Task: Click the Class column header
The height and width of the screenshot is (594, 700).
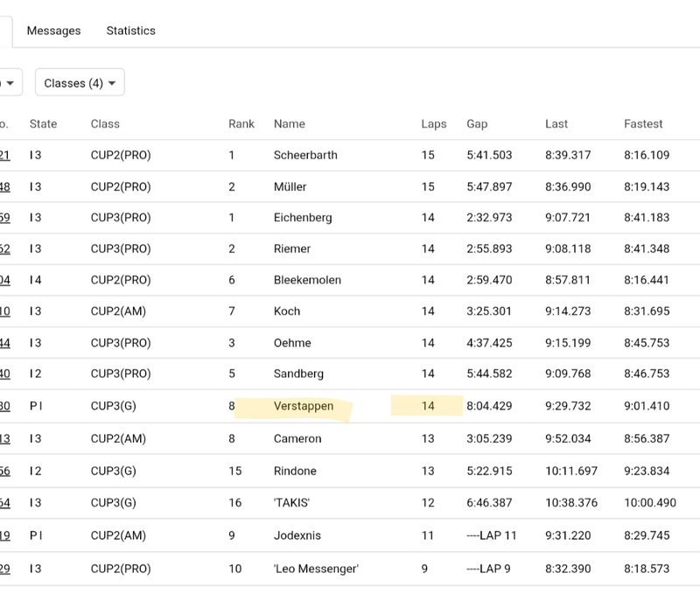Action: click(x=105, y=124)
